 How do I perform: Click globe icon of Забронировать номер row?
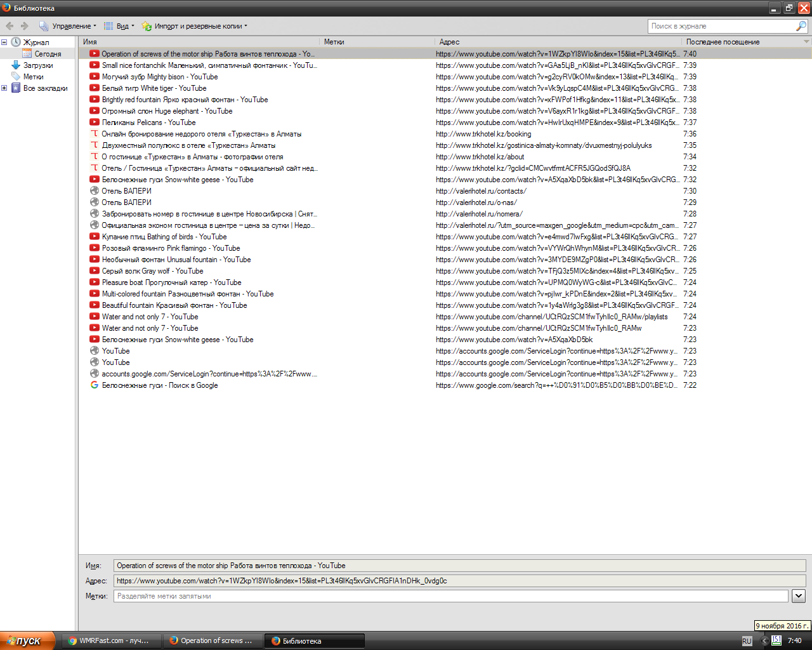point(95,214)
